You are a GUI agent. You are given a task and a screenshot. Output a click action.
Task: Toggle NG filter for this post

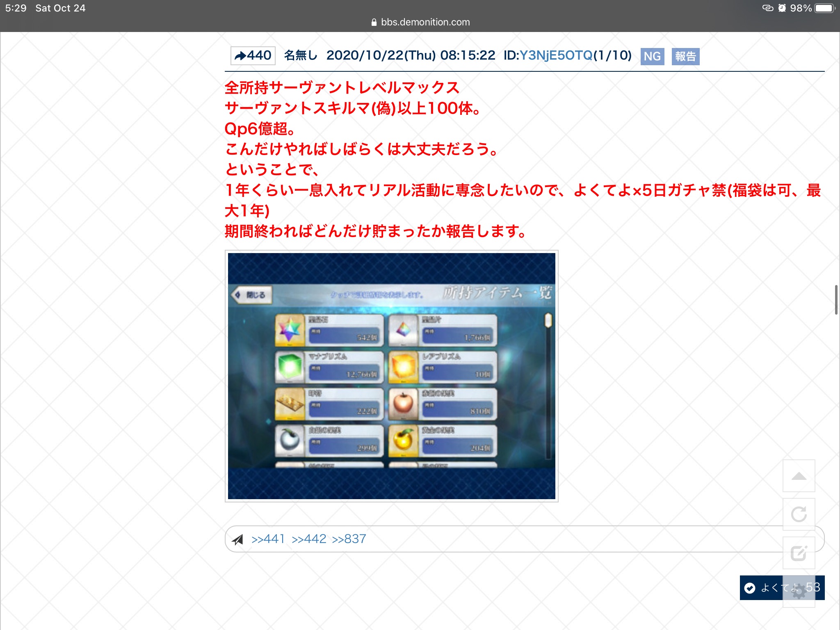(x=652, y=57)
